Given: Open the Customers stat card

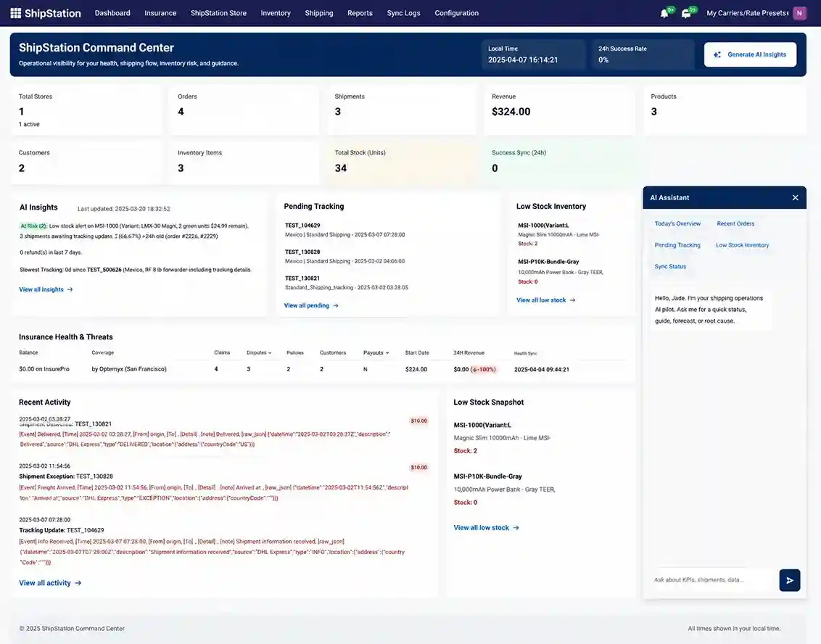Looking at the screenshot, I should pyautogui.click(x=86, y=163).
